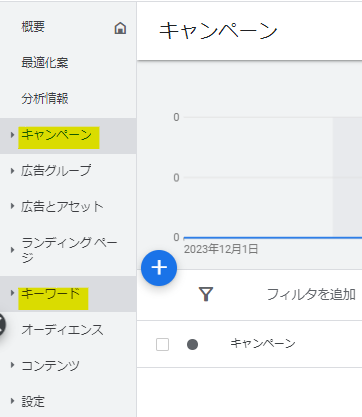Click the home icon beside 概要
Viewport: 362px width, 417px height.
tap(120, 28)
